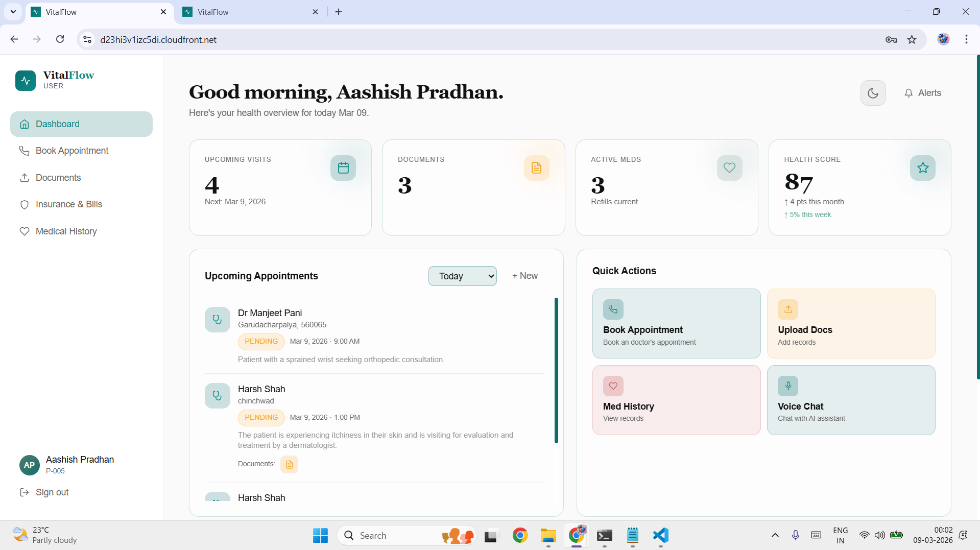This screenshot has height=550, width=980.
Task: Click Next: Mar 9, 2026 text
Action: (235, 202)
